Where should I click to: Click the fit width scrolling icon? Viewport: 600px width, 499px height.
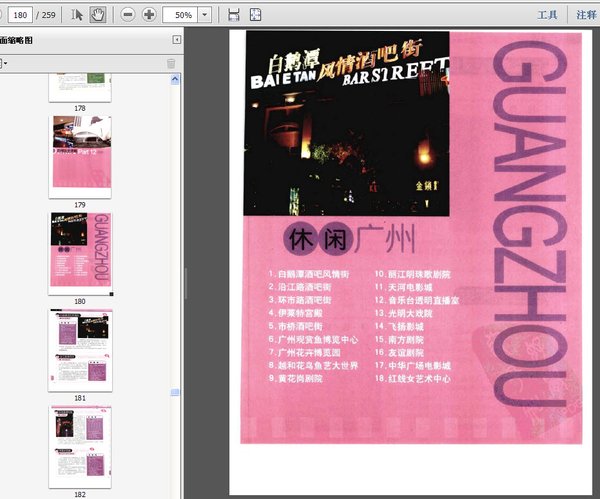click(x=233, y=15)
